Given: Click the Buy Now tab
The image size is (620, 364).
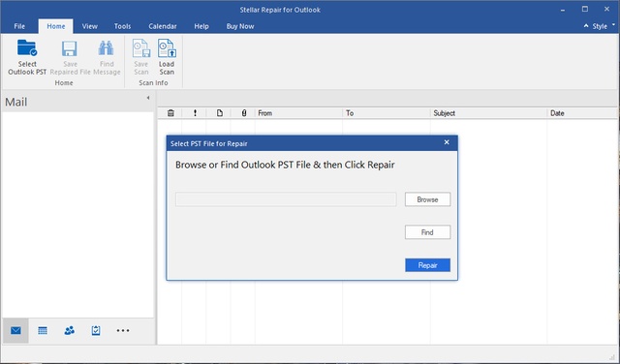Looking at the screenshot, I should tap(240, 26).
